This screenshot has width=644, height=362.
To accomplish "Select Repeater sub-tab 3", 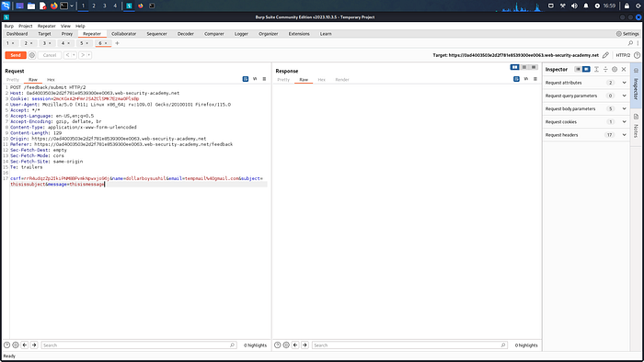I will tap(46, 43).
